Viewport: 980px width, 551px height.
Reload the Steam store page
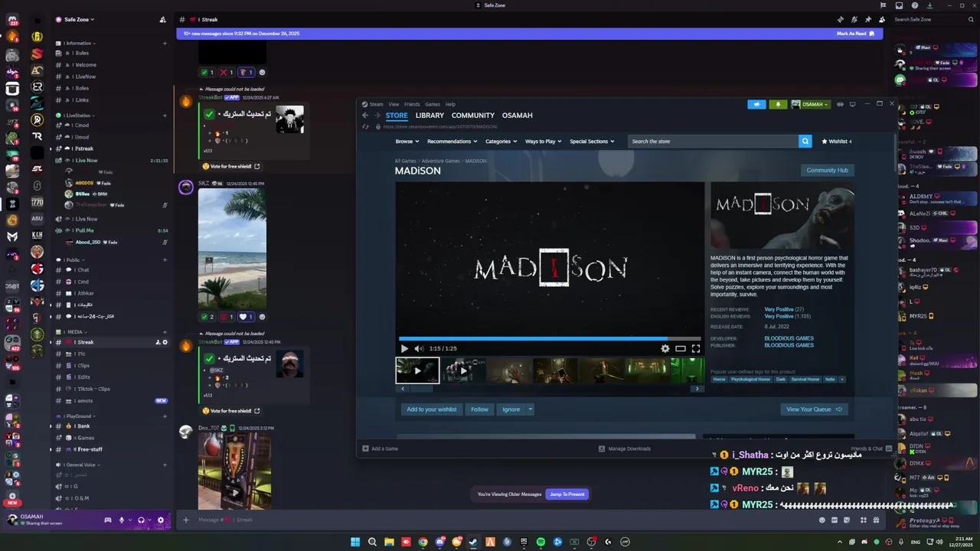click(x=366, y=127)
